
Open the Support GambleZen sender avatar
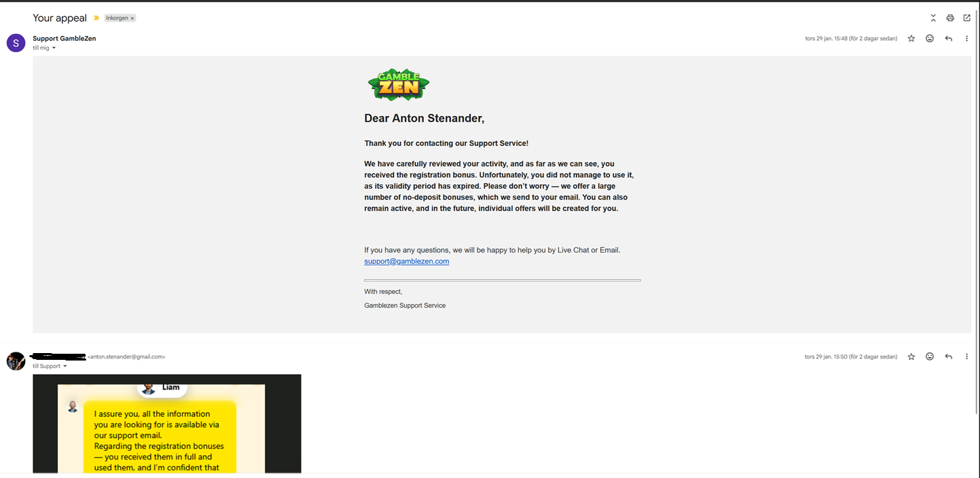[x=16, y=43]
